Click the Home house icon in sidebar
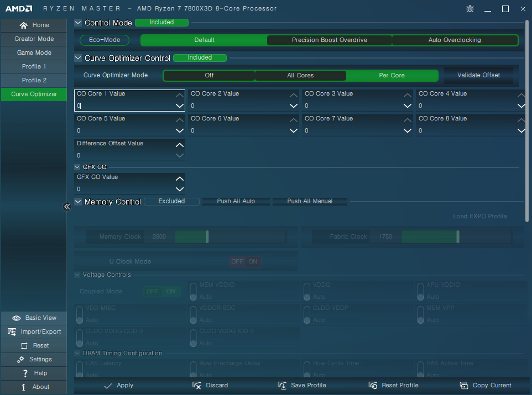Viewport: 532px width, 395px height. pos(23,25)
